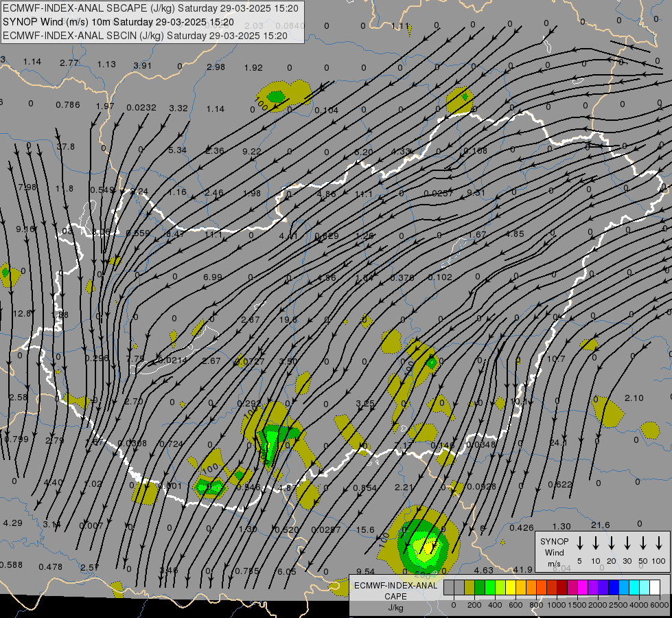Click the 'ECMWF-INDEX-ANAL CAPE J/kg' legend label
Image resolution: width=672 pixels, height=618 pixels.
pyautogui.click(x=395, y=596)
